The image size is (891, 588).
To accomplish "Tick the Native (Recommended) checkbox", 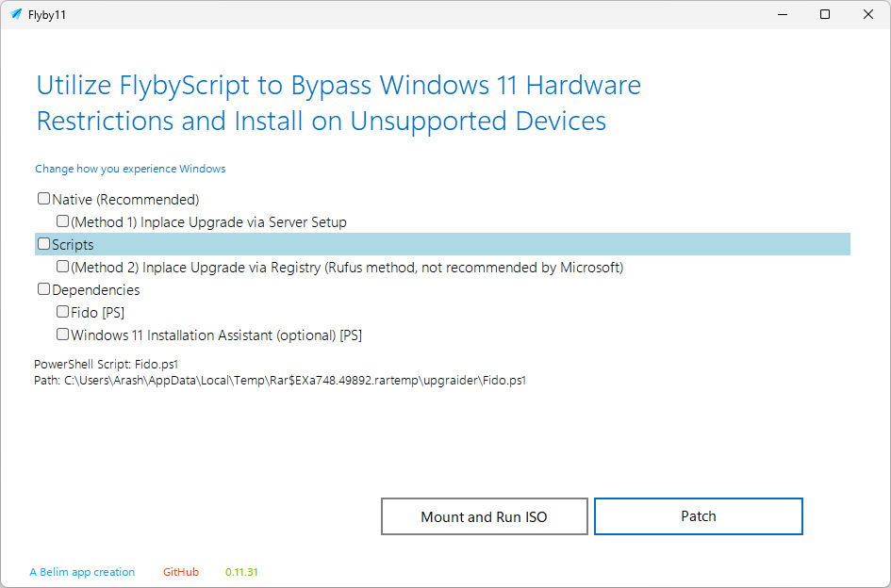I will (43, 199).
